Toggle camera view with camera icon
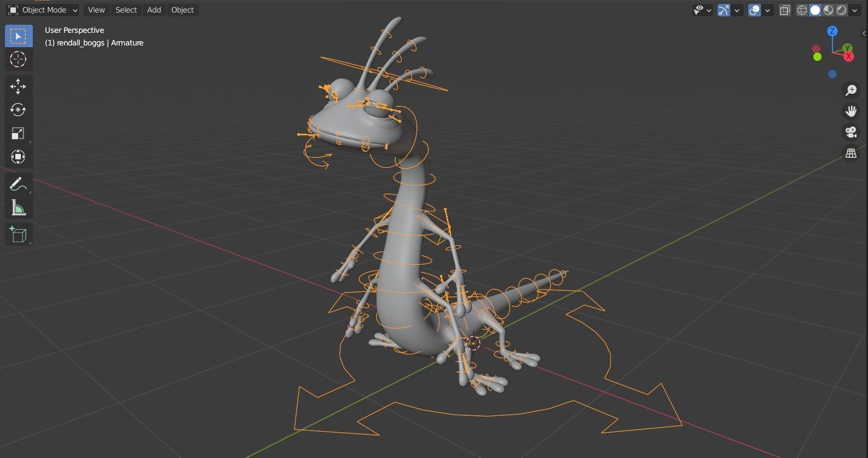868x458 pixels. click(851, 133)
